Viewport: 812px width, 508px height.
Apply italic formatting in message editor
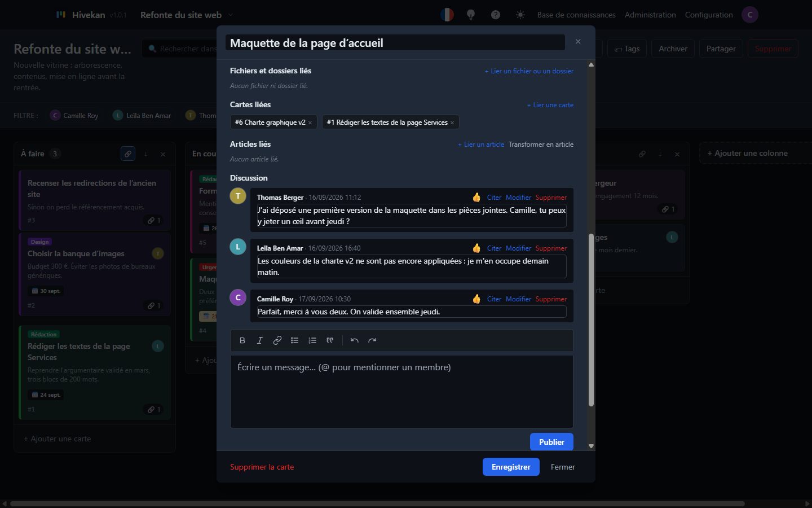pos(260,340)
